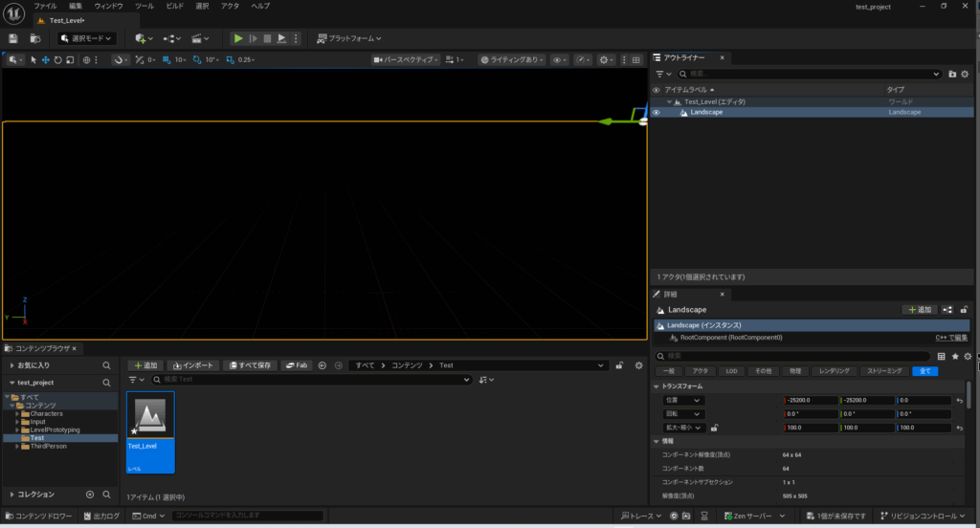
Task: Open the ビルド menu
Action: [x=175, y=7]
